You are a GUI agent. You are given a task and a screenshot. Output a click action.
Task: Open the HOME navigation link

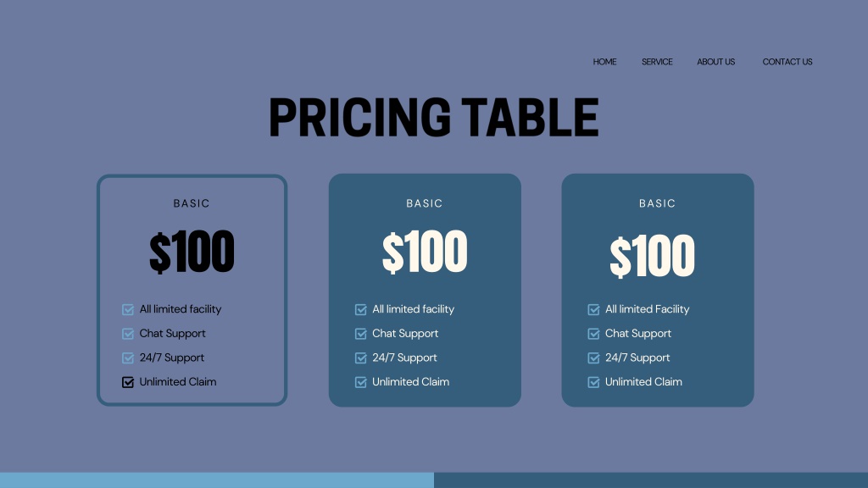pos(604,62)
